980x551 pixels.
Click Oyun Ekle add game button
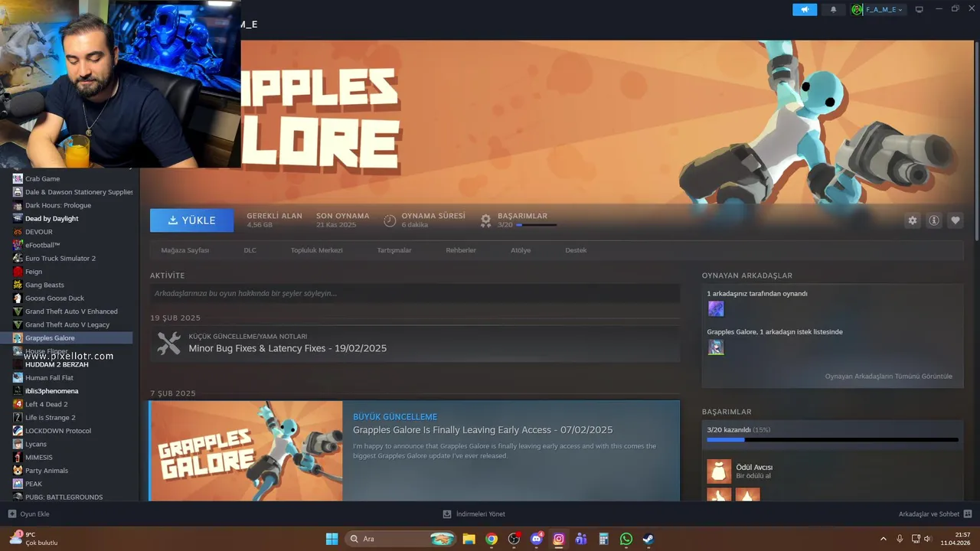29,514
